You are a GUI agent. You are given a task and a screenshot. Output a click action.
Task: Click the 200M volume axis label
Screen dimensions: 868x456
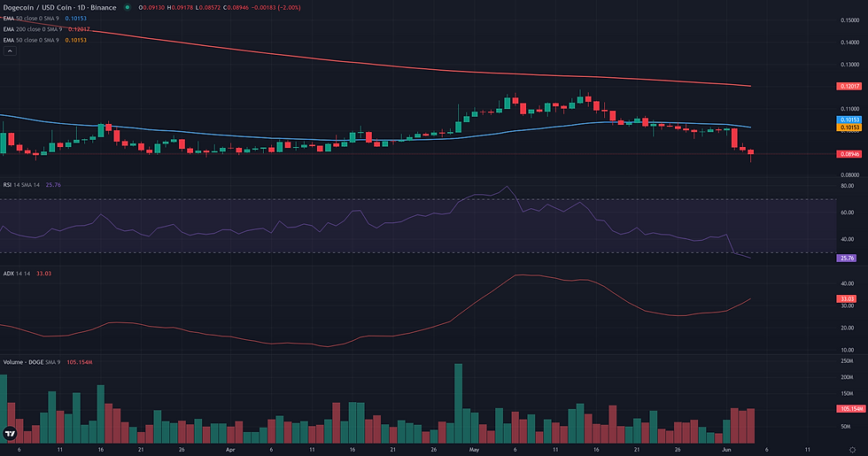click(847, 377)
